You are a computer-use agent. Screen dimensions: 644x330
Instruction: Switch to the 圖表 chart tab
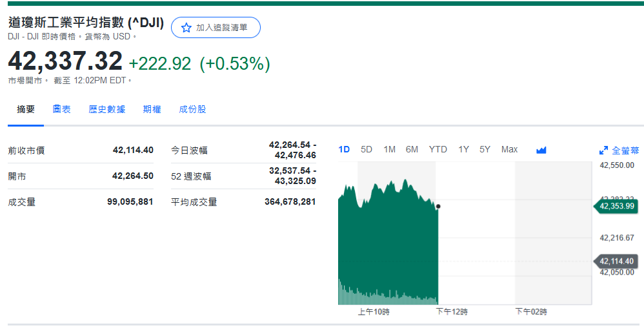point(62,110)
